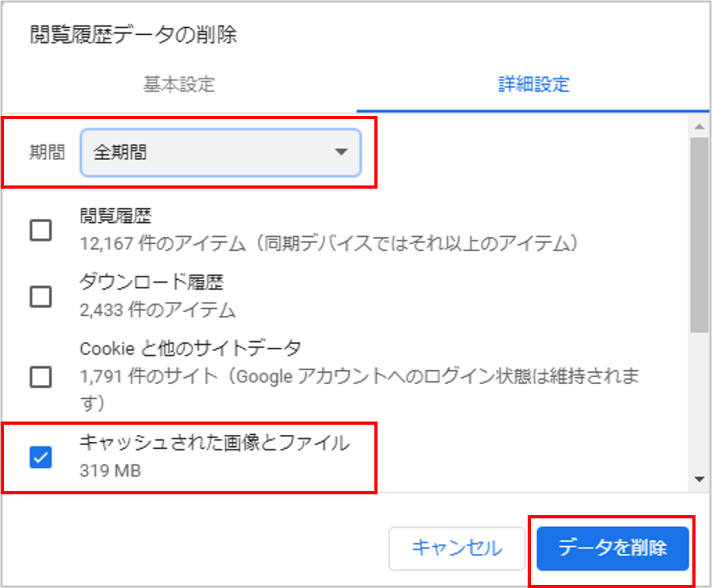
Task: Click the scrollbar up arrow
Action: point(699,127)
